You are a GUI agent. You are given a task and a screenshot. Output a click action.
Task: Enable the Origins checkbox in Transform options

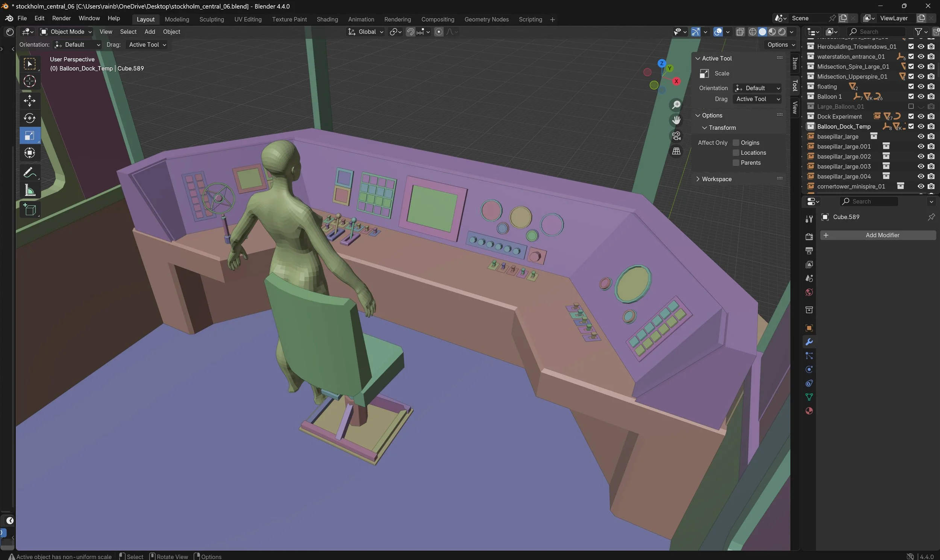[736, 142]
